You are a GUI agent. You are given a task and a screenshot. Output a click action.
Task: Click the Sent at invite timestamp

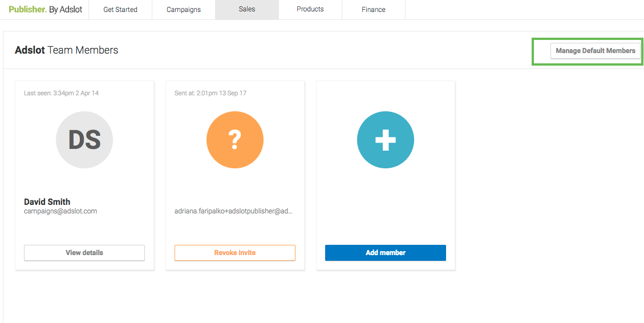210,93
